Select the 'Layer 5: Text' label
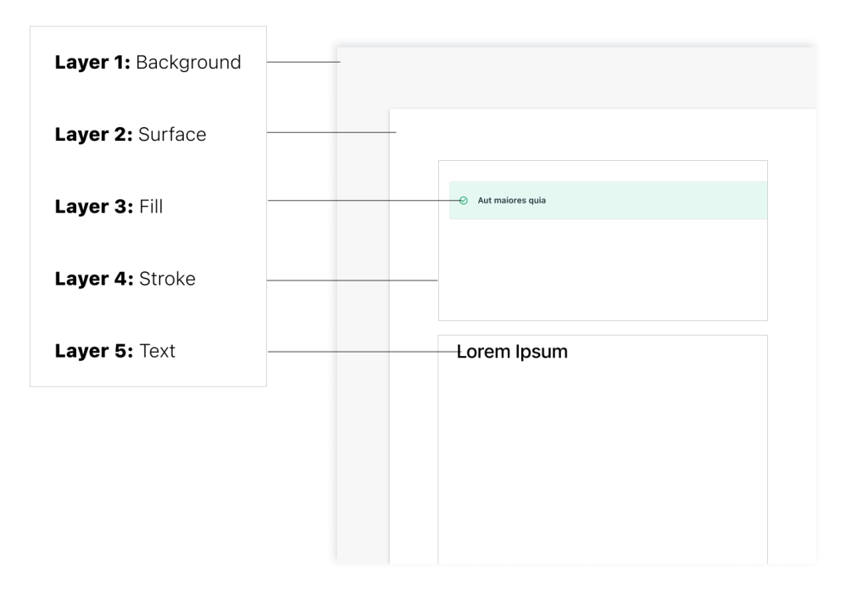 [x=115, y=351]
